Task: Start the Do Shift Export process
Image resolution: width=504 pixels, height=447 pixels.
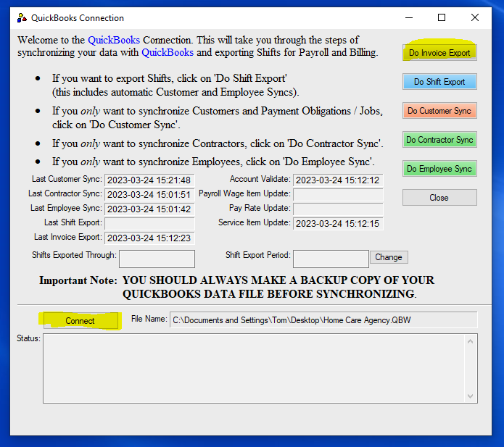Action: click(439, 82)
